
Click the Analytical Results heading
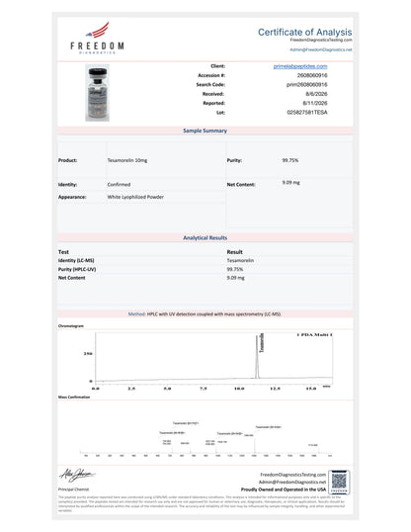point(205,238)
